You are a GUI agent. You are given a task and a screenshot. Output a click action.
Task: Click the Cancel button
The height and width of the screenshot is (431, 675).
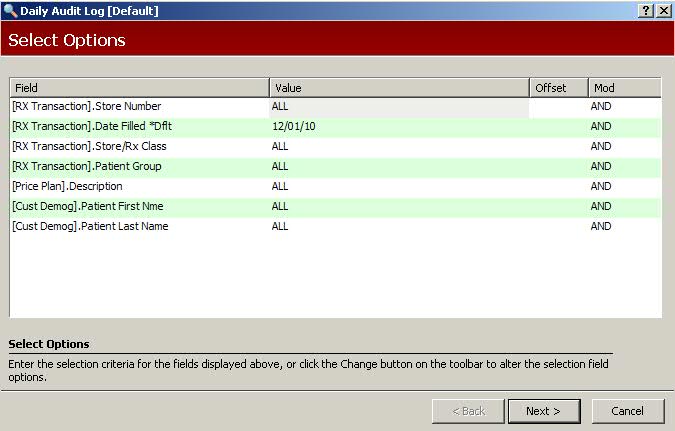point(628,411)
